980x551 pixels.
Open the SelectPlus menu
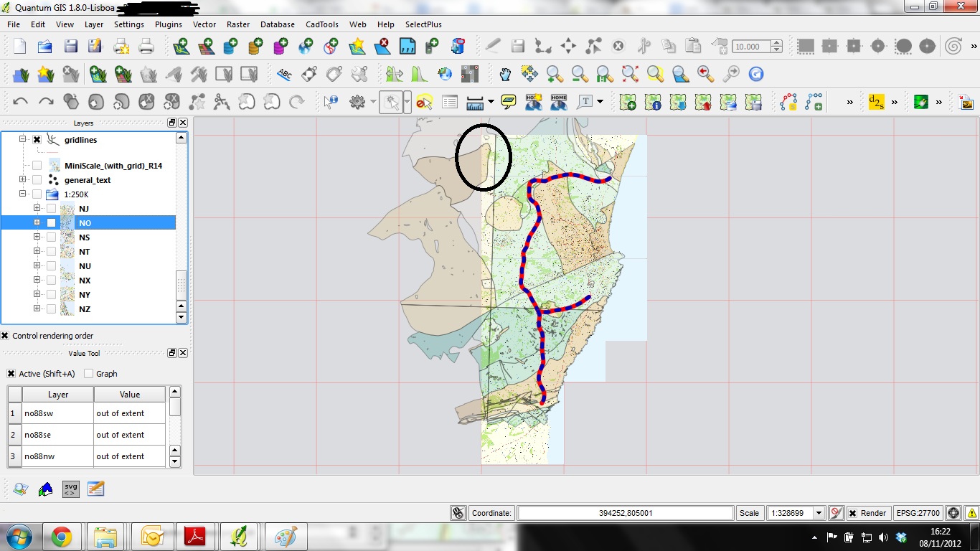[x=423, y=24]
